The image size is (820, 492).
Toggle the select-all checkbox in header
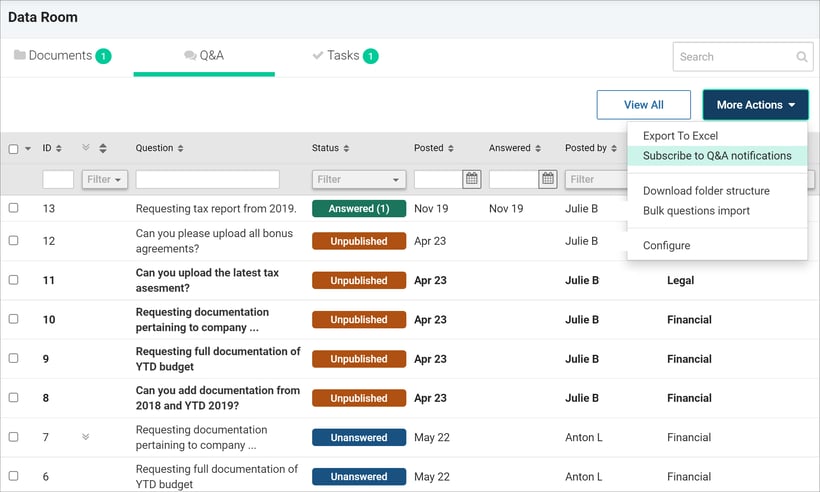[14, 149]
